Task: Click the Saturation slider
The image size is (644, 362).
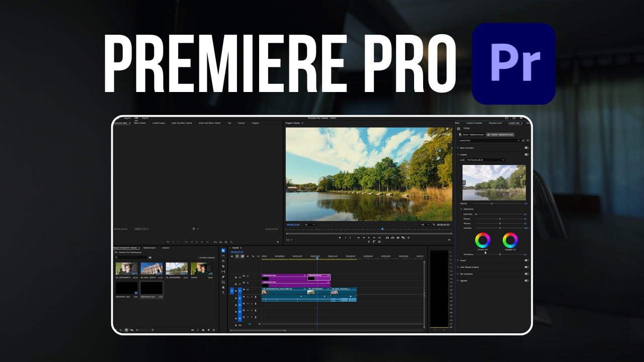Action: click(500, 228)
